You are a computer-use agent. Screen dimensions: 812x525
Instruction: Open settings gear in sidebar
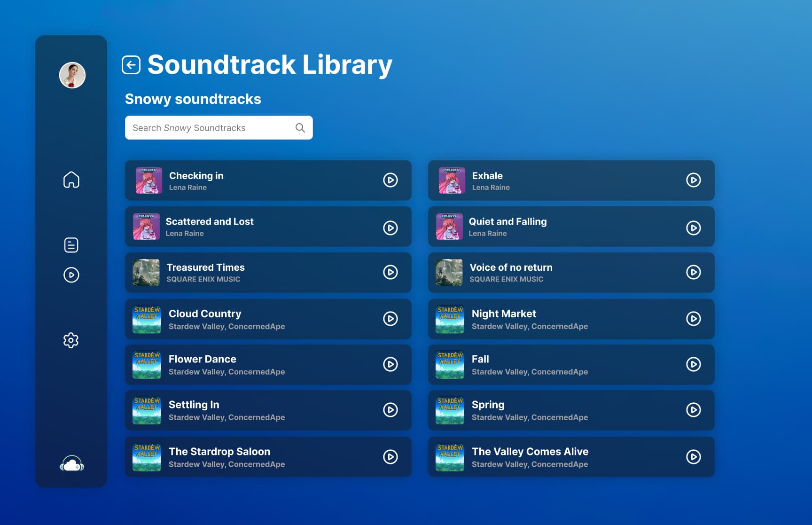point(71,340)
